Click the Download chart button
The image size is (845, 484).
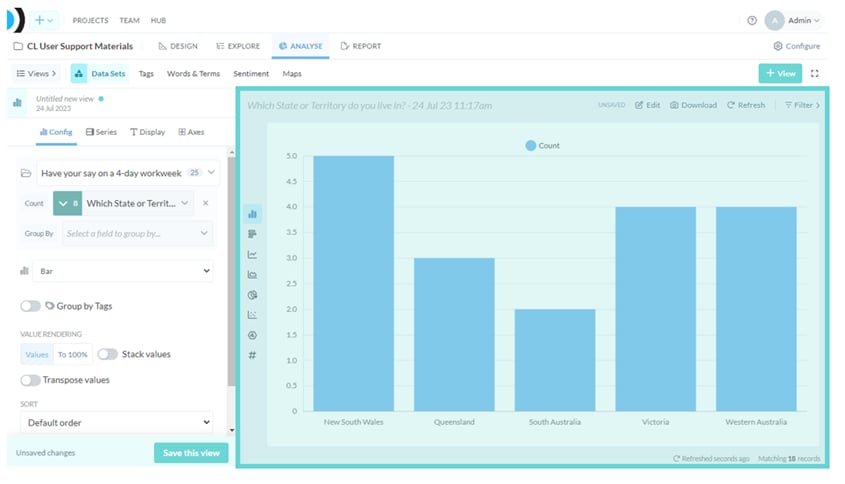[x=694, y=105]
